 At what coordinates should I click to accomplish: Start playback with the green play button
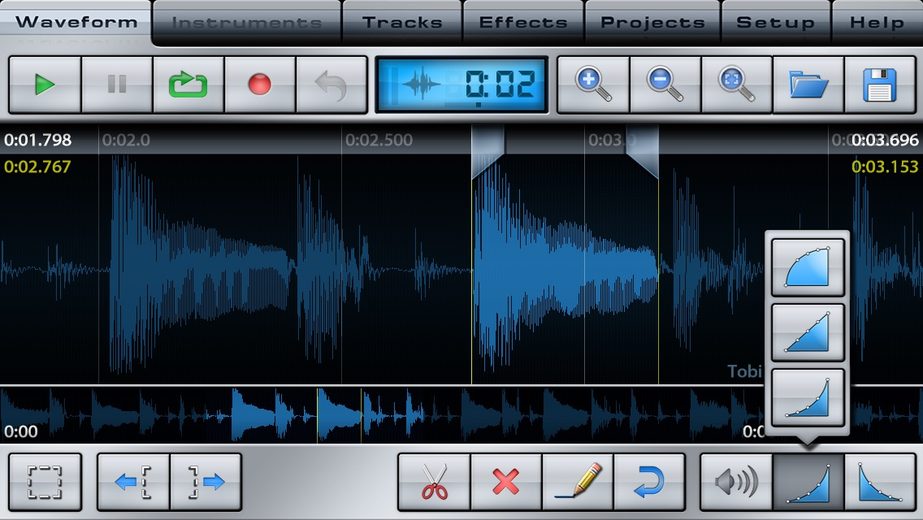coord(45,85)
